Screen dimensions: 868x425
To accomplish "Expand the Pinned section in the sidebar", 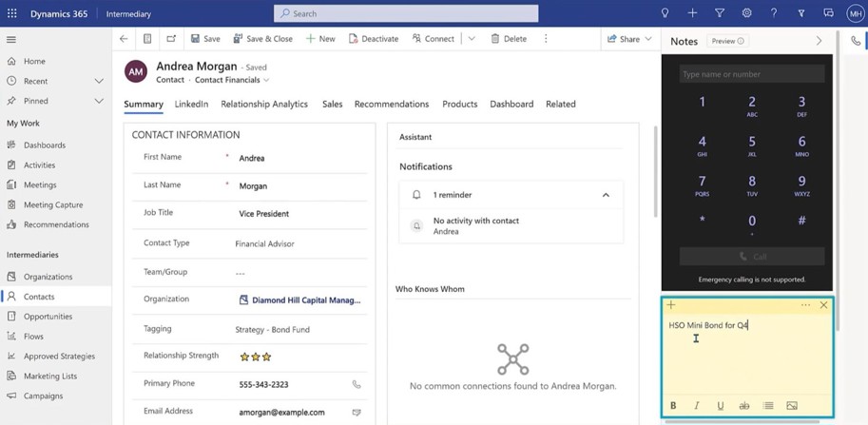I will 99,102.
